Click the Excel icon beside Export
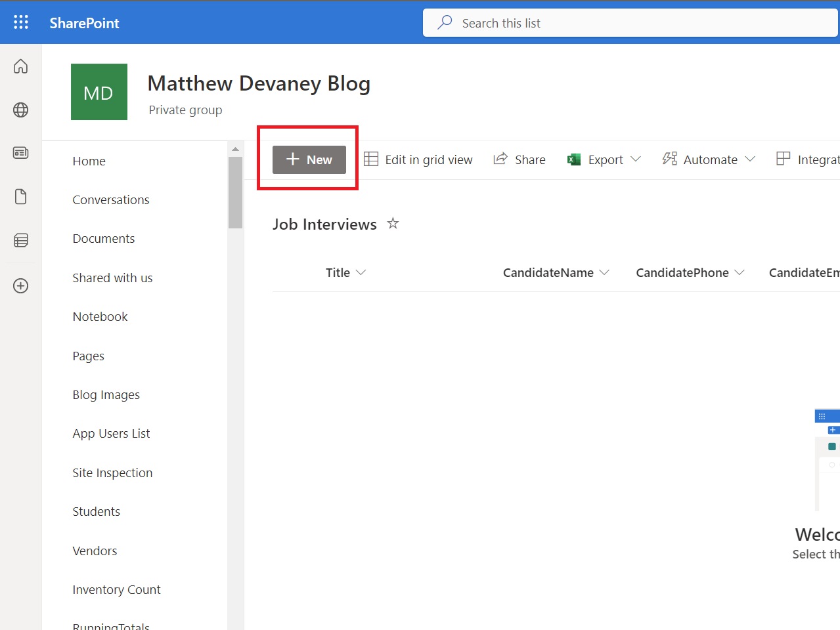 tap(573, 159)
